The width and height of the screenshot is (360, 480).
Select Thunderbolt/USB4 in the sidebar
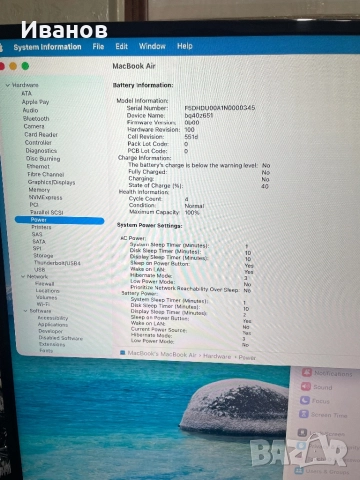coord(57,263)
